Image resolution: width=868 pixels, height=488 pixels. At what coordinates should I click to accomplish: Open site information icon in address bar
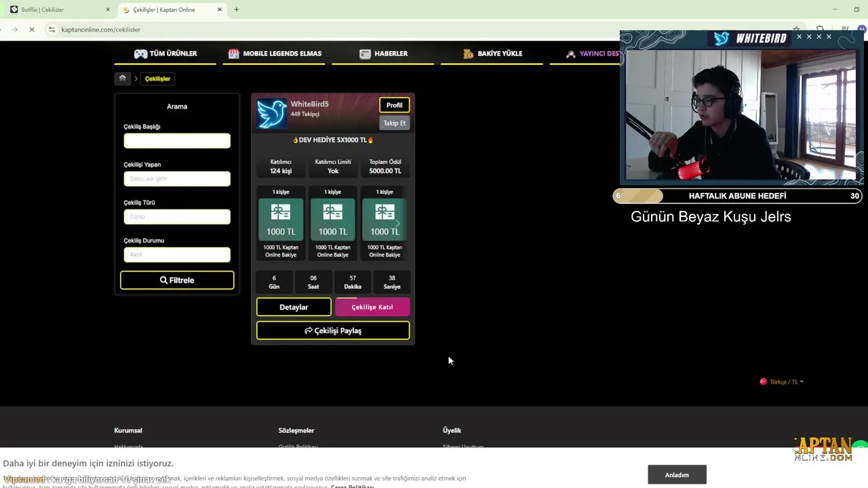(52, 30)
